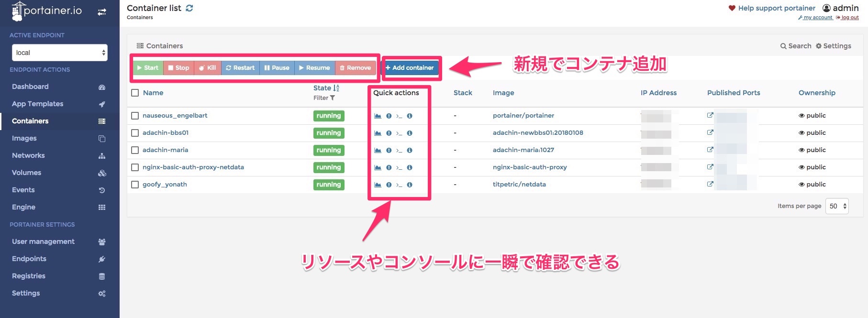Click sidebar toggle arrows beside Portainer logo
The image size is (868, 318).
point(102,12)
